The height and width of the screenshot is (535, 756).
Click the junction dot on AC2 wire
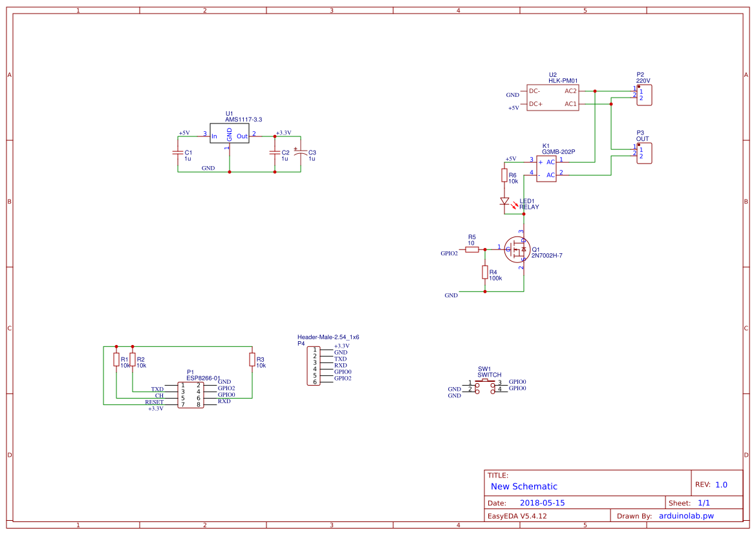[594, 91]
